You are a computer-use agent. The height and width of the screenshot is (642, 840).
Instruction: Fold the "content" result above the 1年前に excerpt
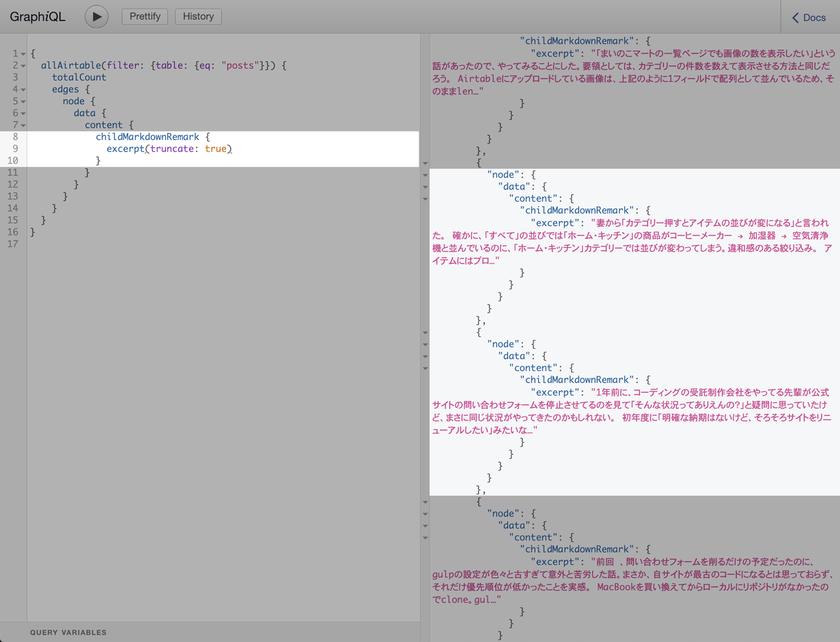(x=425, y=368)
